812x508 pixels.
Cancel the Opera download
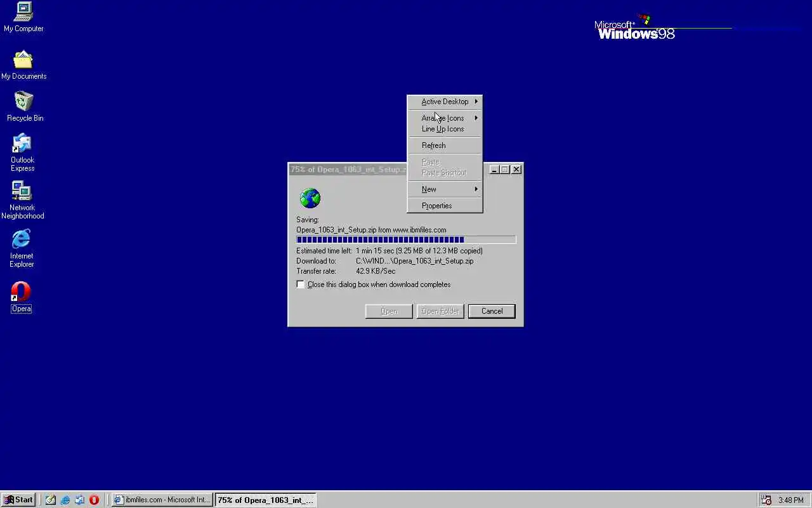(492, 311)
